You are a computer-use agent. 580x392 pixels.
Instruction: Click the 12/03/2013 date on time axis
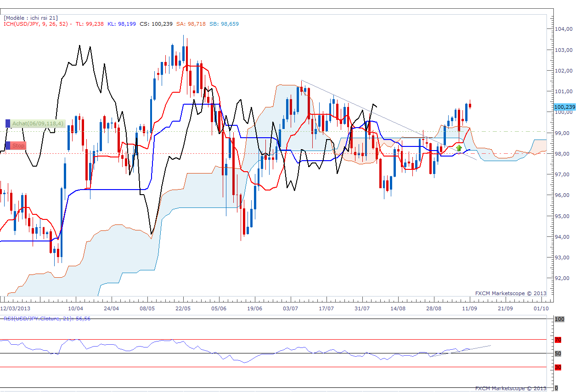coord(15,308)
